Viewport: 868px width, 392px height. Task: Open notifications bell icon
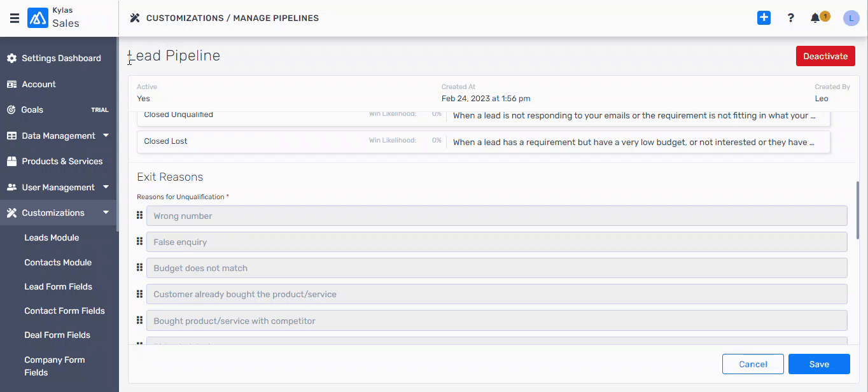815,18
